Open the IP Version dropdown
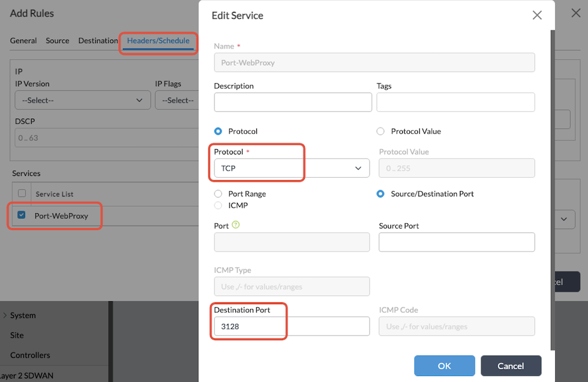 82,100
